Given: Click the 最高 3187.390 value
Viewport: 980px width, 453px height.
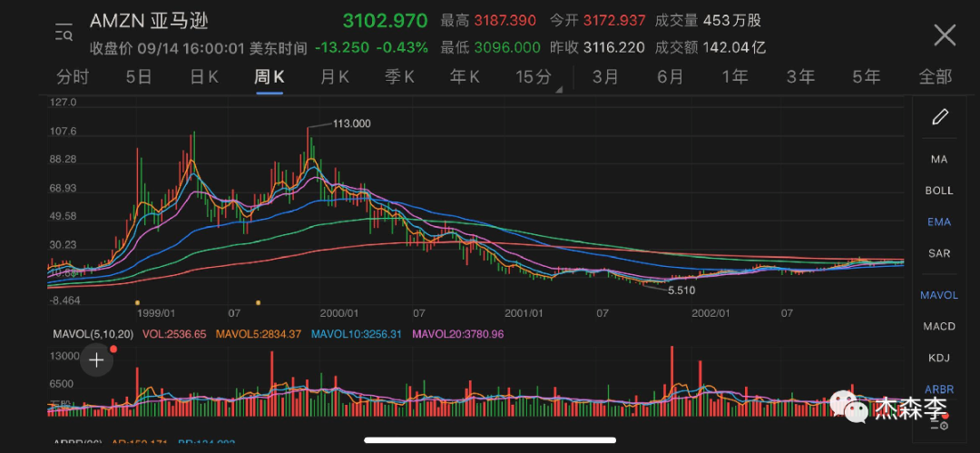Looking at the screenshot, I should point(488,21).
